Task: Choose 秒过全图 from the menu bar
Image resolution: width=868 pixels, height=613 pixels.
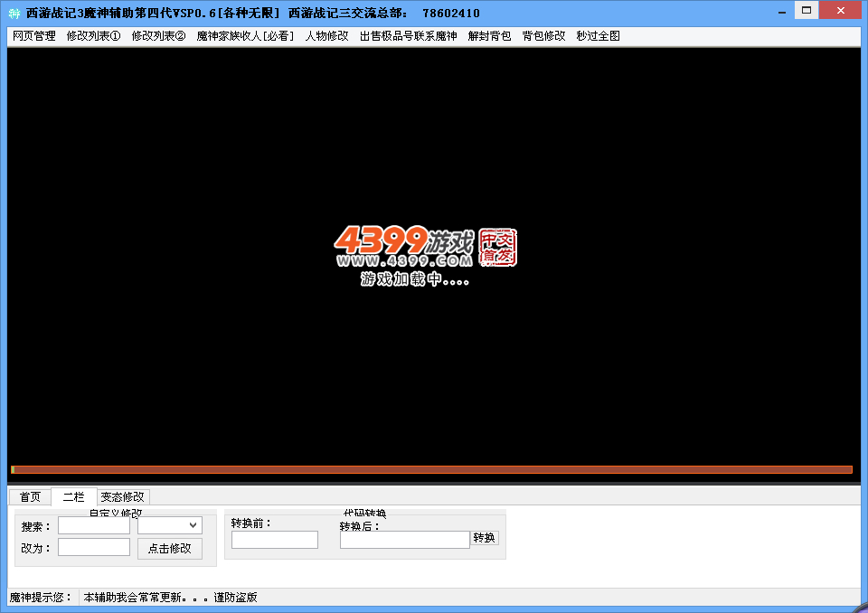Action: (598, 36)
